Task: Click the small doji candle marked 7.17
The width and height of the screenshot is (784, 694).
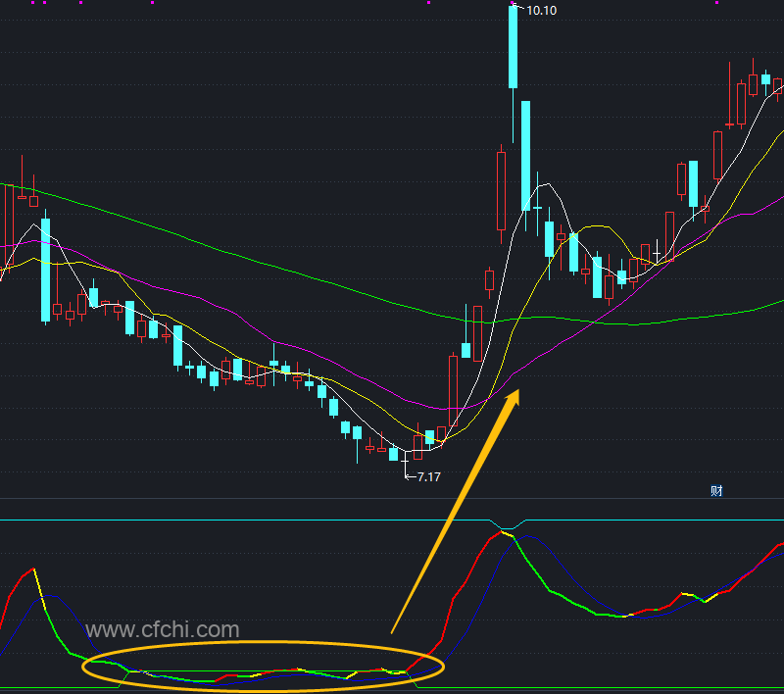Action: [x=405, y=463]
